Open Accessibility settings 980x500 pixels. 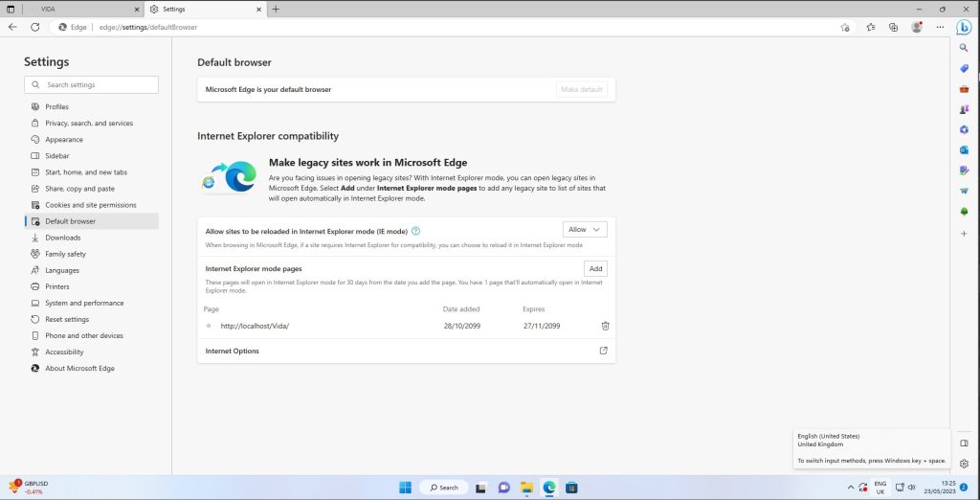click(x=91, y=352)
